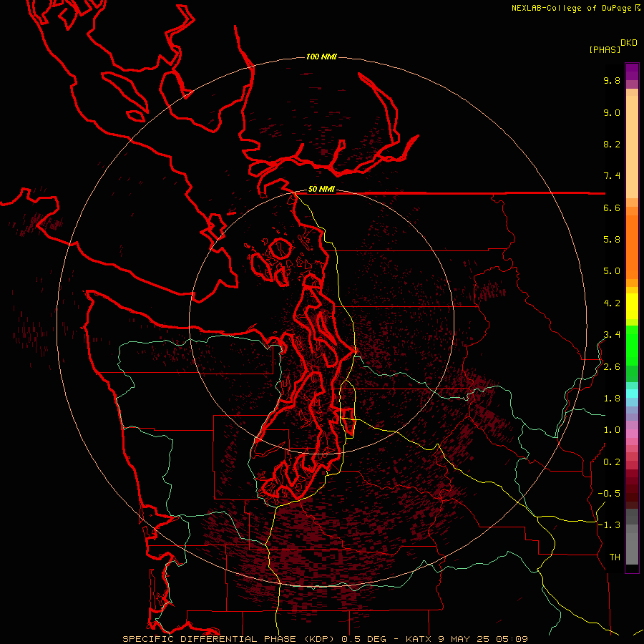Viewport: 644px width, 644px height.
Task: Click the 9.8 value on the scale
Action: point(612,80)
